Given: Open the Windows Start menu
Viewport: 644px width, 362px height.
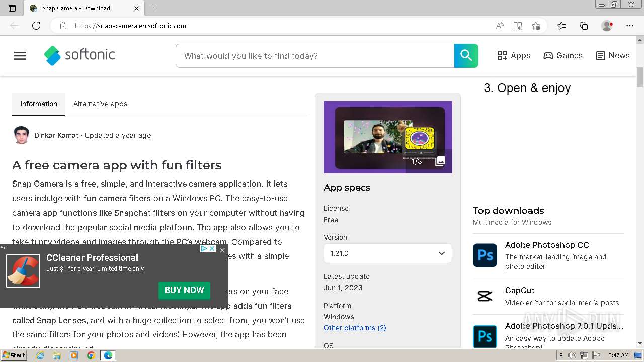Looking at the screenshot, I should (14, 355).
